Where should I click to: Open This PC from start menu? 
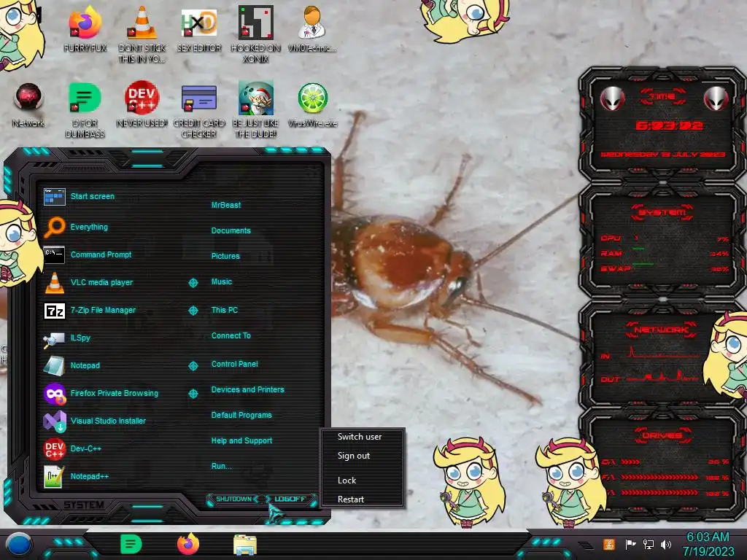pyautogui.click(x=225, y=310)
